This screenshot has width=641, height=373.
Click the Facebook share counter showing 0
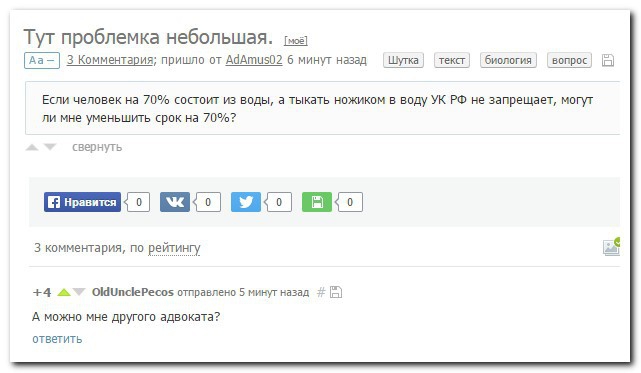coord(138,202)
